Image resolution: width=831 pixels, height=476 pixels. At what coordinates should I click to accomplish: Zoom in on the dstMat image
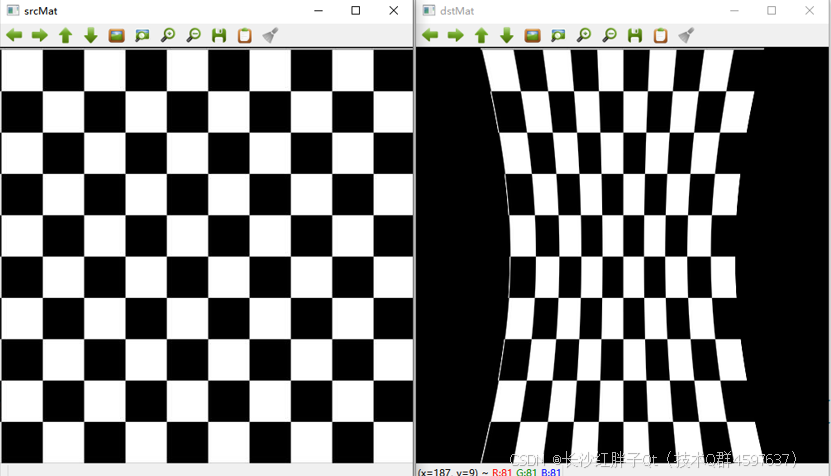click(583, 35)
